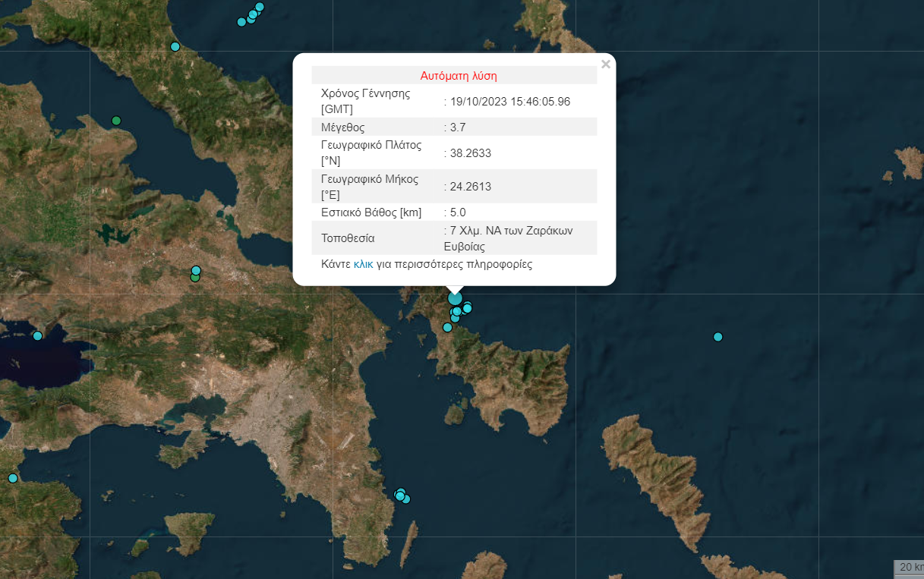Click the cyan marker paired above the green marker
924x579 pixels.
coord(196,270)
